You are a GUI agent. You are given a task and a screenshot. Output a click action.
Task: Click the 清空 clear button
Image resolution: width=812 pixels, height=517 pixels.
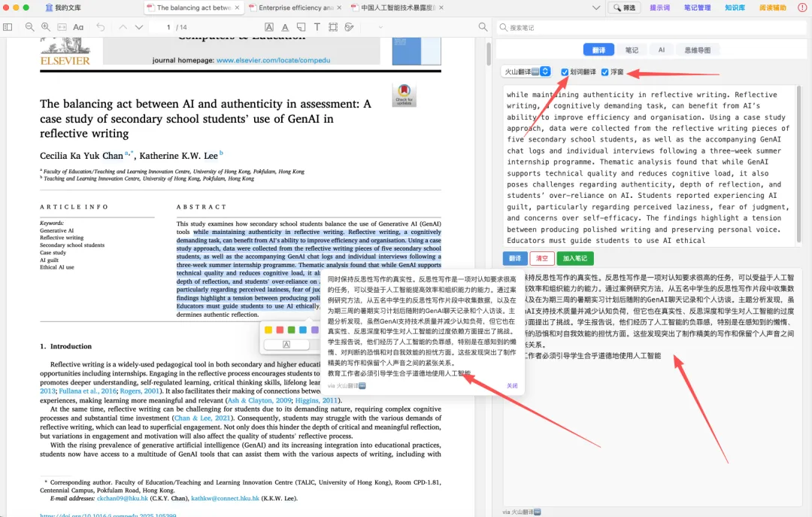[541, 258]
